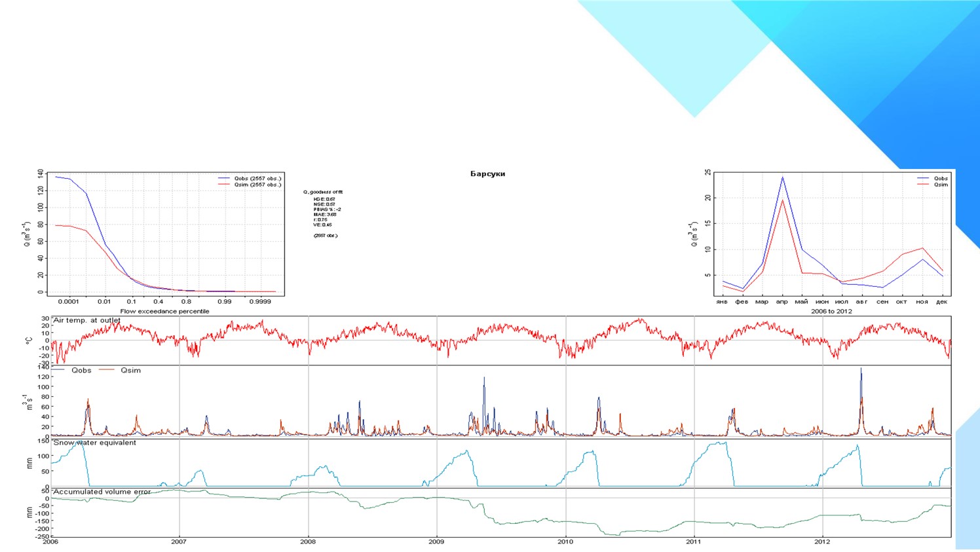Viewport: 980px width, 552px height.
Task: Click the 2012 year tick on time axis
Action: point(822,542)
